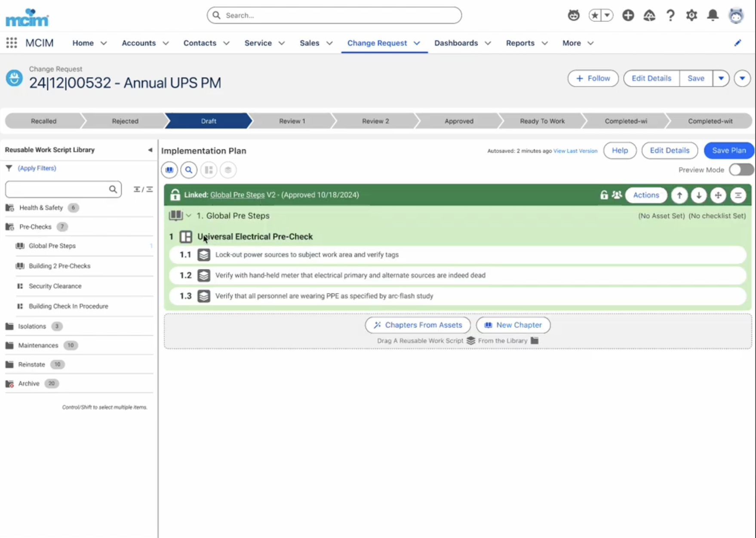Open the record actions dropdown circle button

pyautogui.click(x=742, y=78)
